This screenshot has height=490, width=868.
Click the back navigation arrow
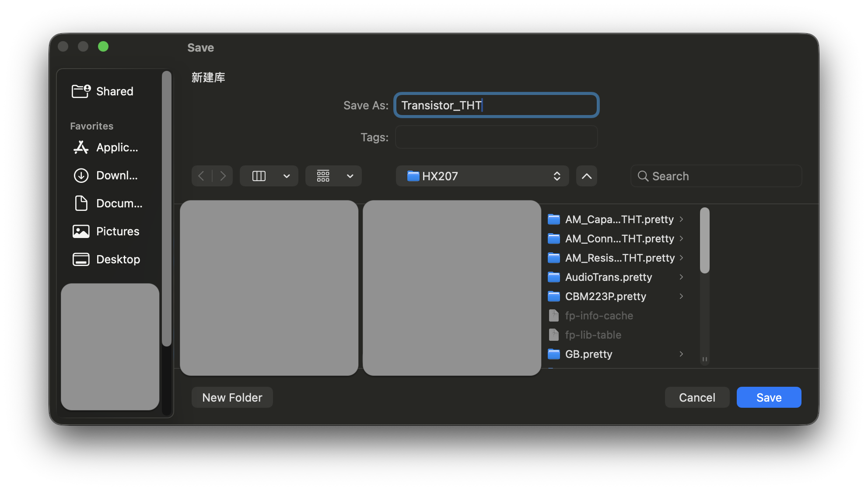201,176
